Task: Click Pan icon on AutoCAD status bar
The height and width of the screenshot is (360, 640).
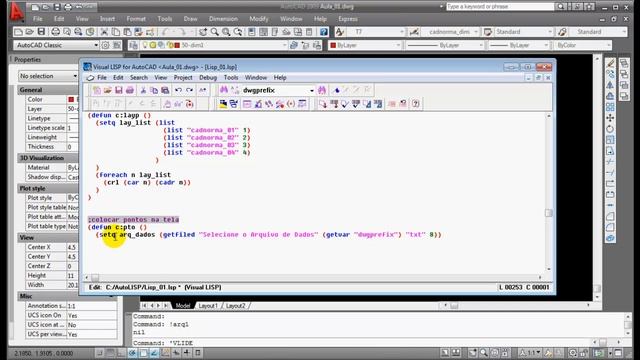Action: [x=473, y=353]
